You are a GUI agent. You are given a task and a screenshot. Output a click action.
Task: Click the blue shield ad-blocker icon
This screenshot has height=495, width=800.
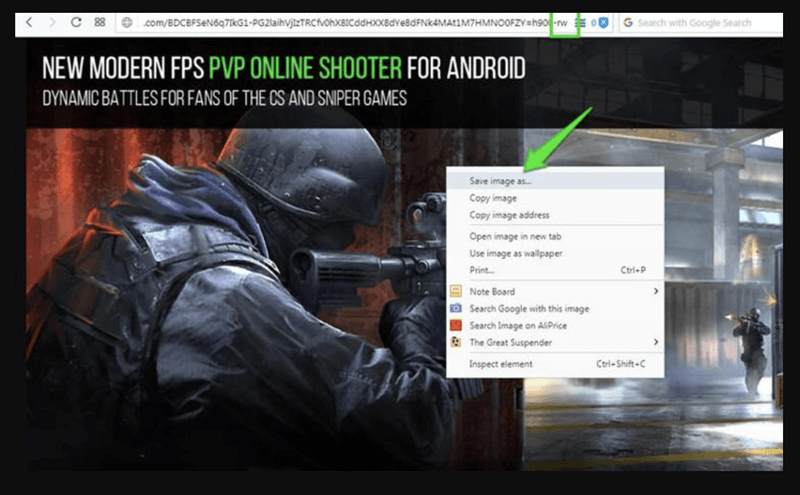604,21
